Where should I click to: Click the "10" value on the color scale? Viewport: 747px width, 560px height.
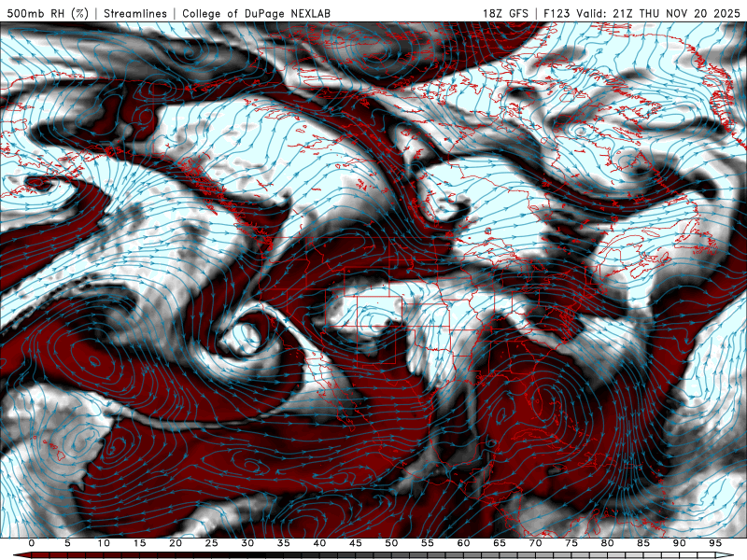[x=104, y=543]
